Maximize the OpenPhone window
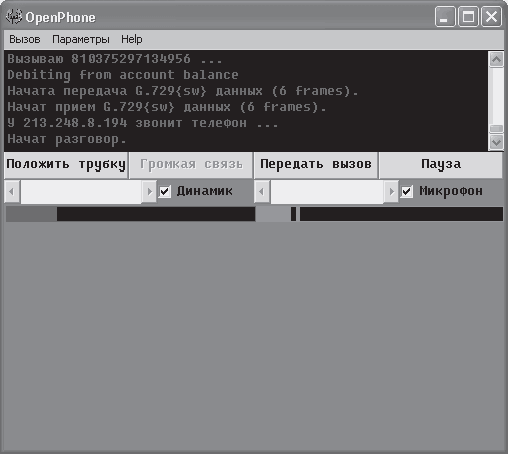 tap(468, 17)
